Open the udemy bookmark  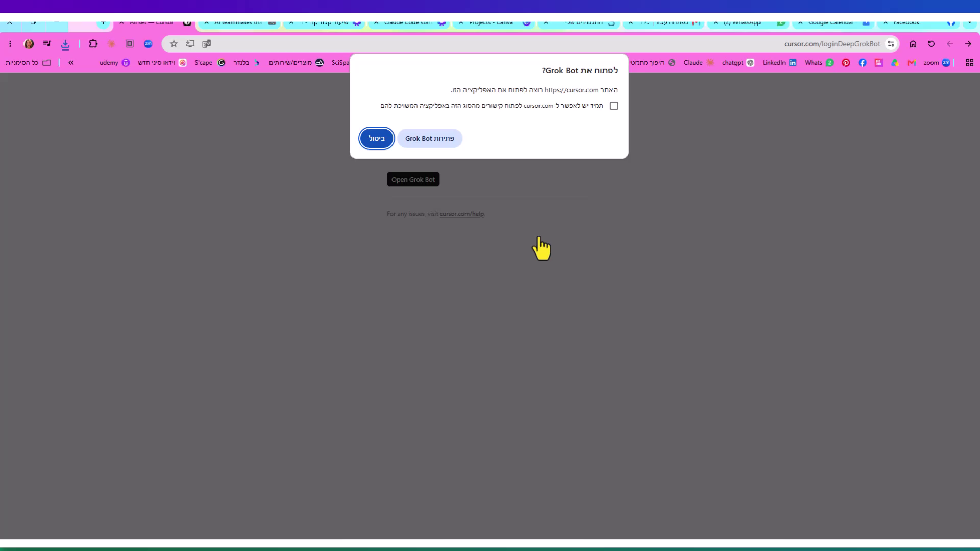[115, 63]
